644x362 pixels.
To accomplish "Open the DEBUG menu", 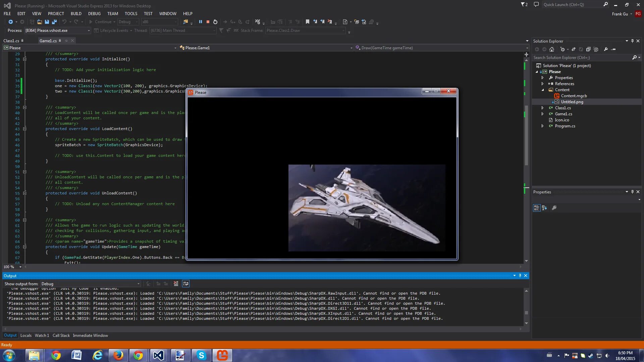I will click(94, 14).
